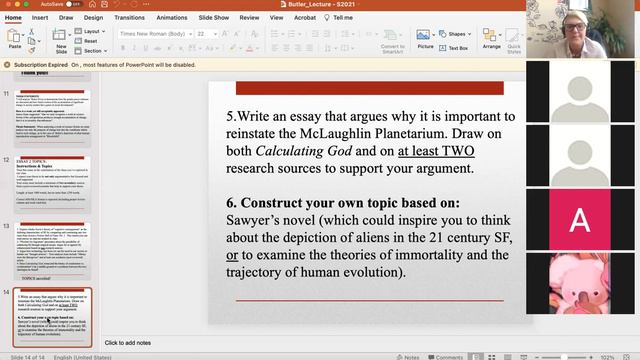Open the Copy options arrow

click(x=39, y=41)
